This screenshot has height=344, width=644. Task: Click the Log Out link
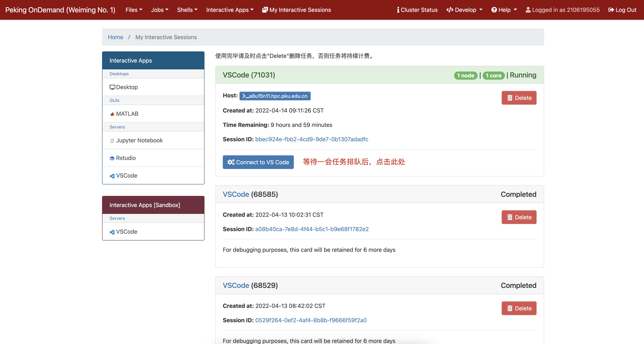pyautogui.click(x=622, y=10)
